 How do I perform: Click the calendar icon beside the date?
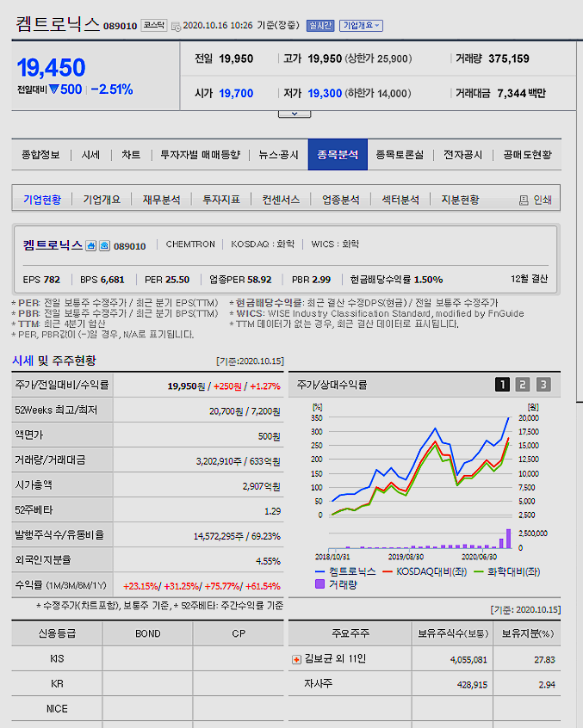[176, 27]
